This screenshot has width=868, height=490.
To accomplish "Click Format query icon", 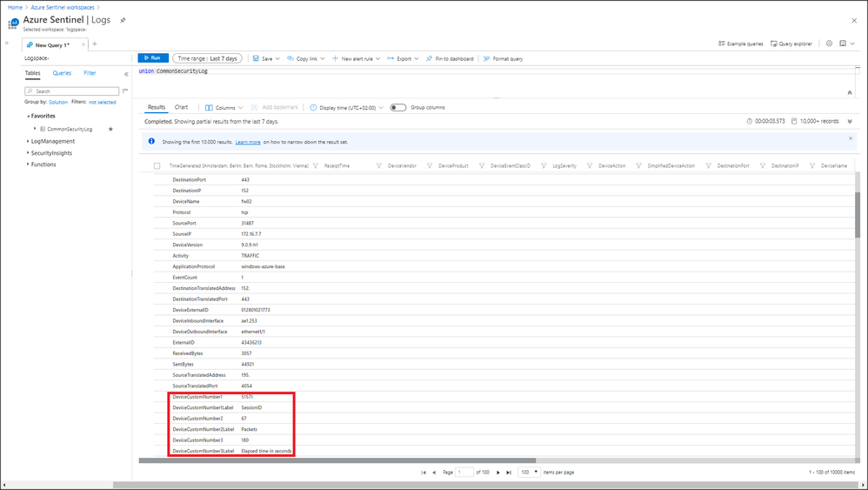I will pyautogui.click(x=487, y=59).
